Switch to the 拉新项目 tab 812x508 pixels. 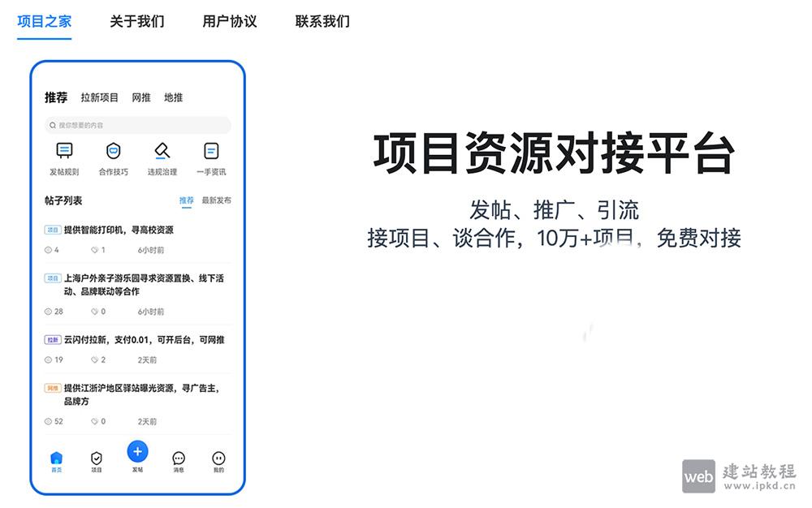point(99,97)
